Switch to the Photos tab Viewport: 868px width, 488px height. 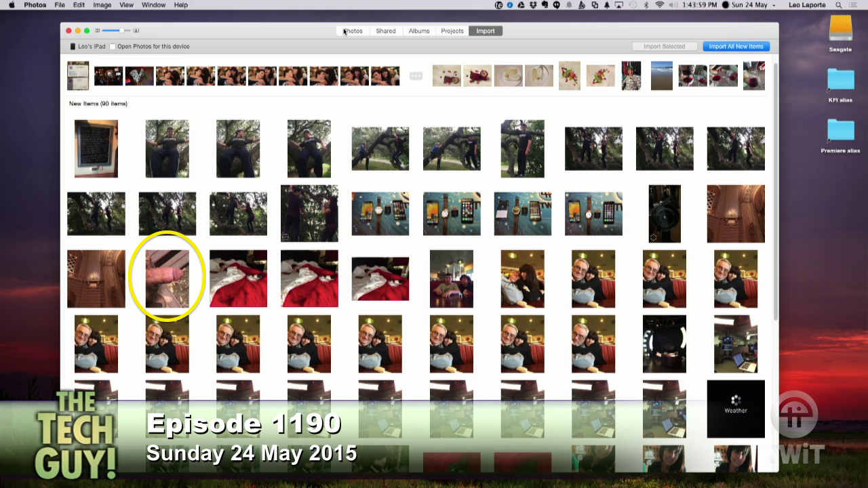(x=353, y=31)
